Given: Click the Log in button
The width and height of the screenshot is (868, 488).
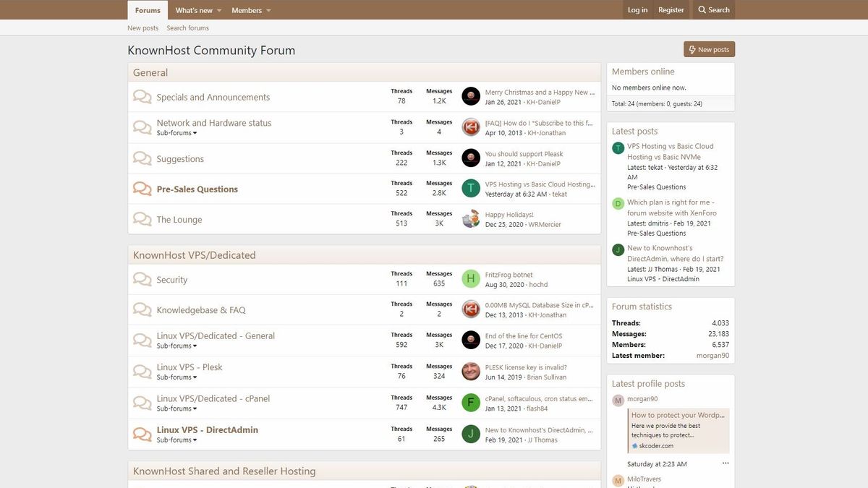Looking at the screenshot, I should coord(637,9).
